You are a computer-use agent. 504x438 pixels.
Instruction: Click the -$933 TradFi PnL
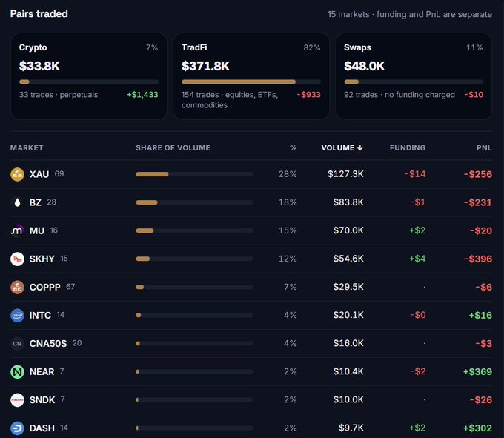309,95
